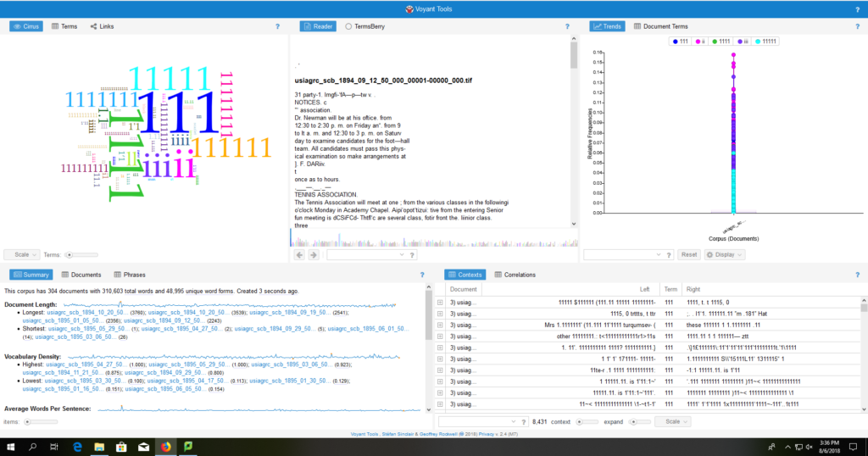Open help for the Reader panel

pyautogui.click(x=567, y=26)
